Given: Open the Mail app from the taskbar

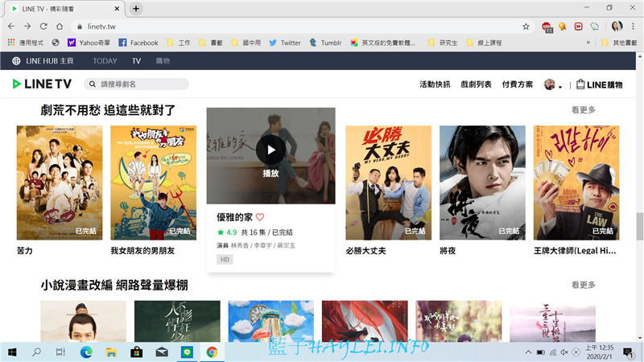Looking at the screenshot, I should [x=162, y=352].
